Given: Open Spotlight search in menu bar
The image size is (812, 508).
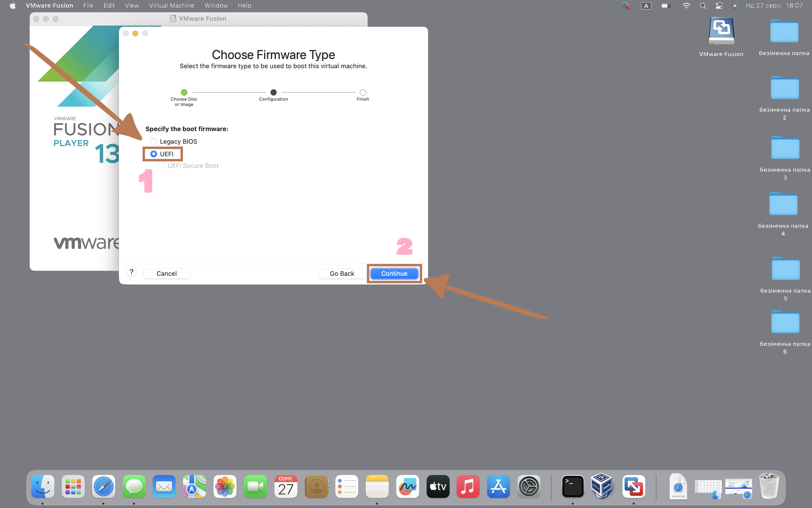Looking at the screenshot, I should coord(703,5).
